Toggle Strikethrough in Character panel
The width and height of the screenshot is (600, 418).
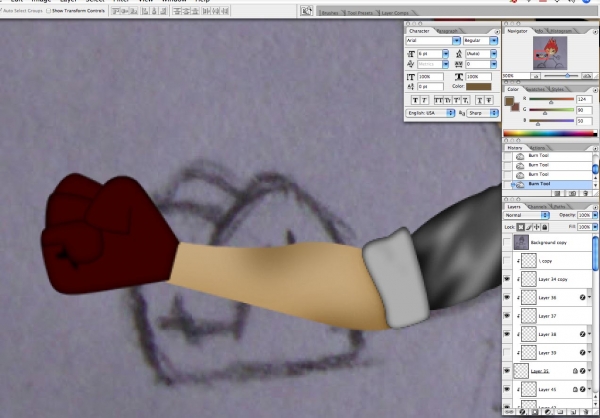[x=489, y=100]
